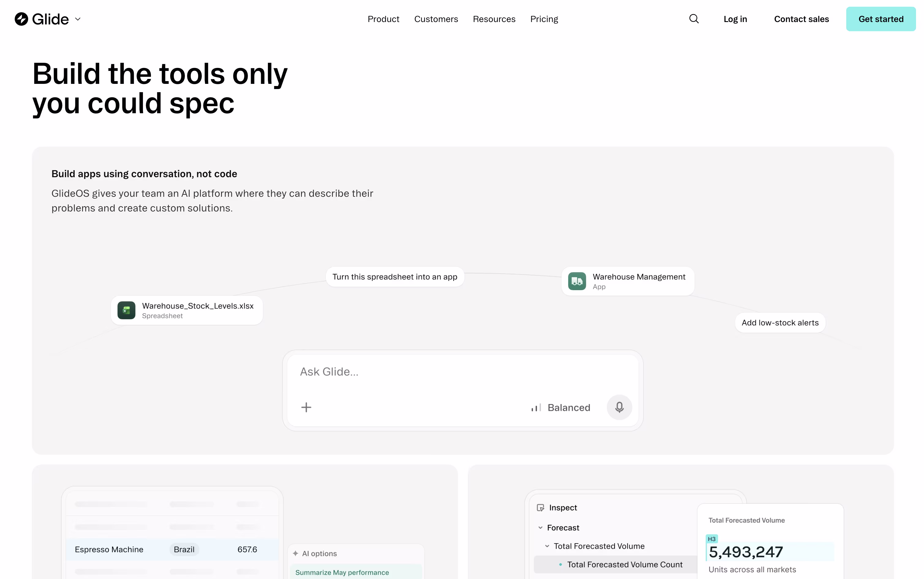
Task: Open the Product menu
Action: point(383,19)
